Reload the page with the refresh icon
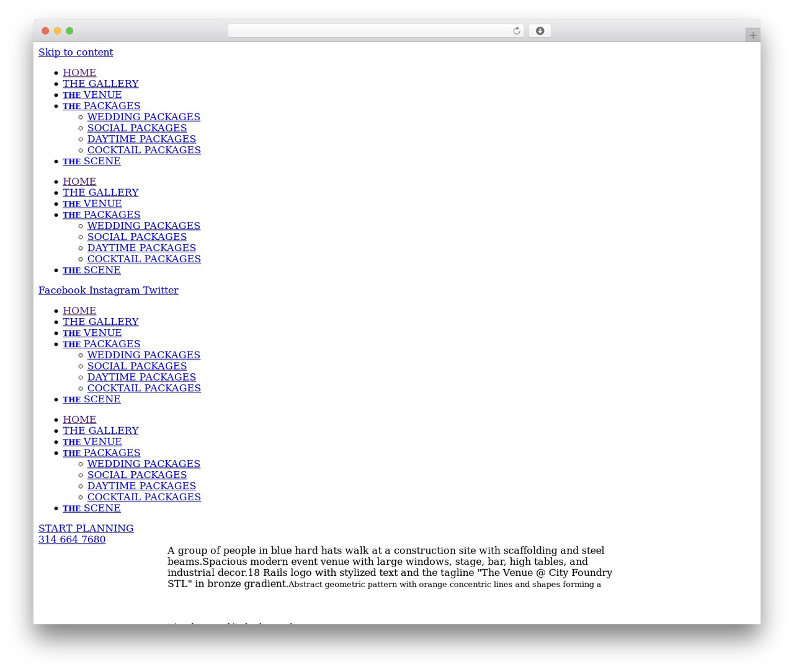This screenshot has width=794, height=672. point(516,31)
